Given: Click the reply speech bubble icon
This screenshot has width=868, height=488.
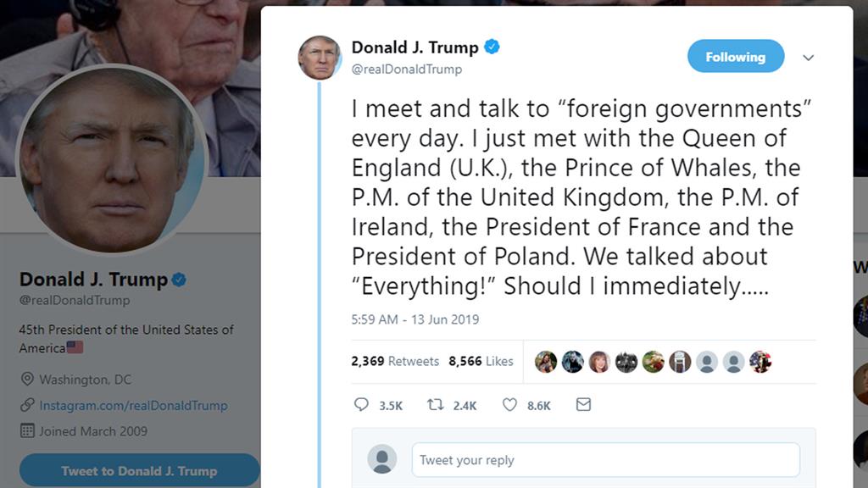Looking at the screenshot, I should point(361,405).
